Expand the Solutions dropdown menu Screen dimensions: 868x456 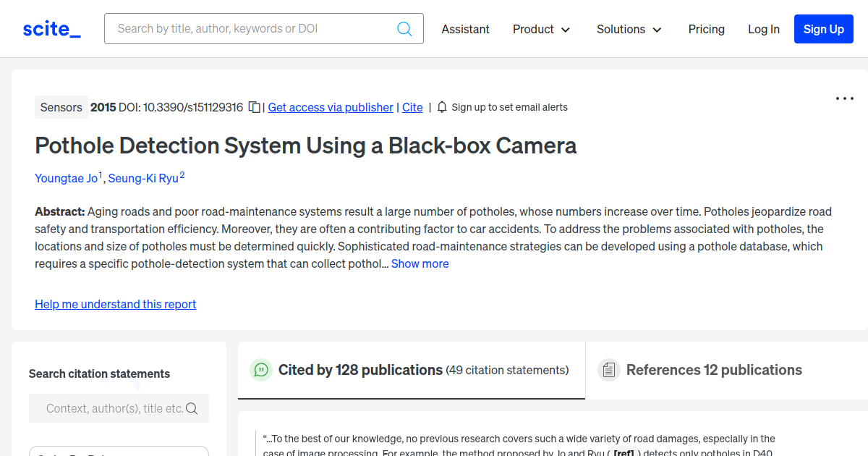pos(629,29)
